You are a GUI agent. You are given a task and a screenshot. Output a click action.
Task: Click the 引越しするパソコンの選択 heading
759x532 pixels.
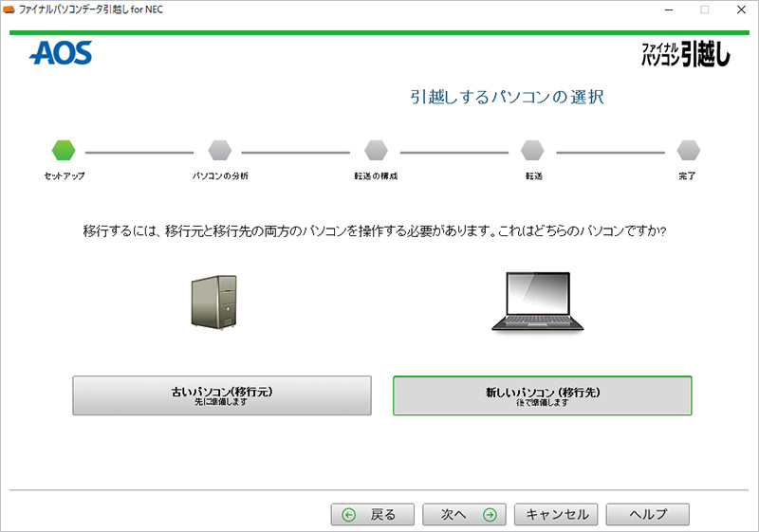point(507,97)
